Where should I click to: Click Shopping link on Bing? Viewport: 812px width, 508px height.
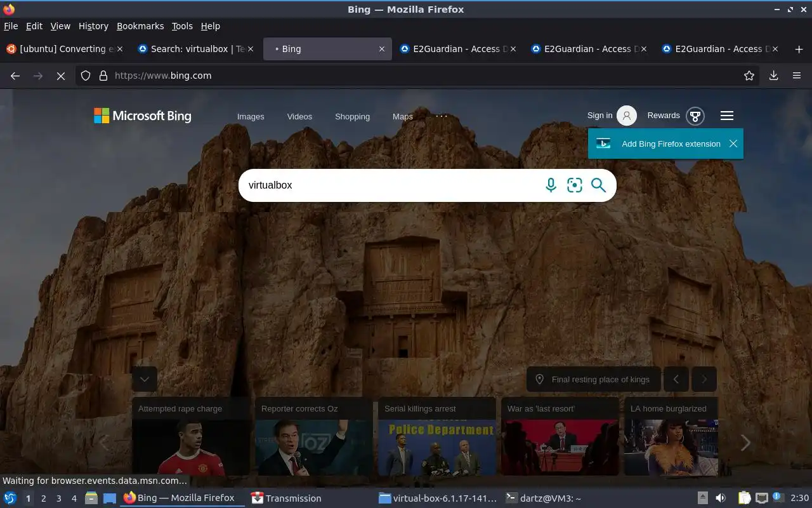[x=352, y=116]
